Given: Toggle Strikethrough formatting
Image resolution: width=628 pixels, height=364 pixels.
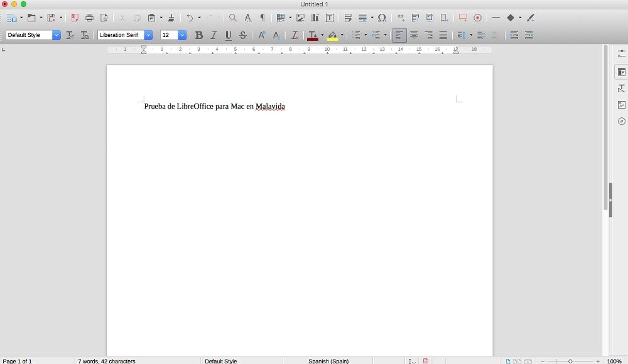Looking at the screenshot, I should pos(242,35).
